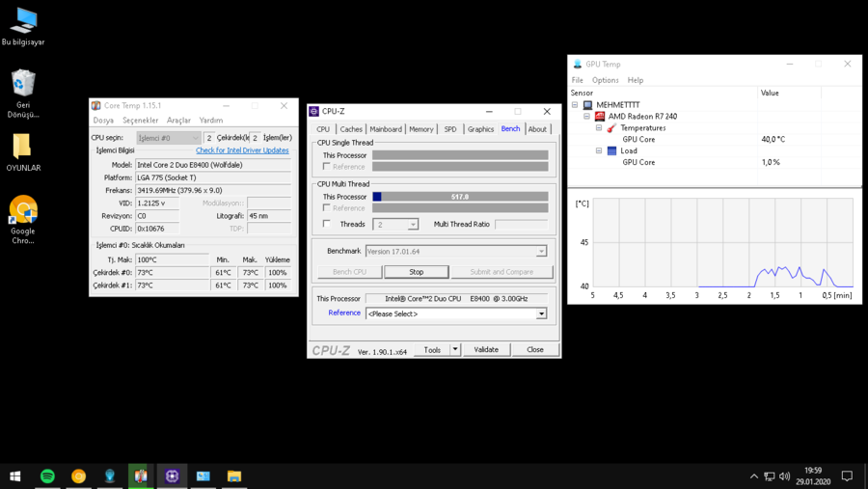
Task: Open the network status tray icon
Action: 770,476
